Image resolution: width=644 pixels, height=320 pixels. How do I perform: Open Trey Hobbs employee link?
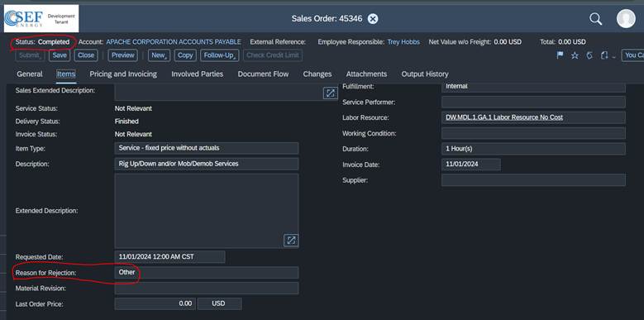pyautogui.click(x=403, y=42)
